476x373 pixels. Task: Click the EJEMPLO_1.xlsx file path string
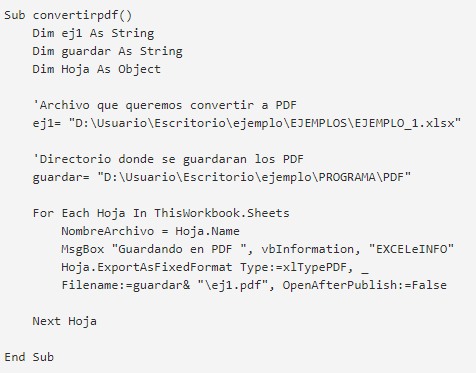[x=265, y=123]
